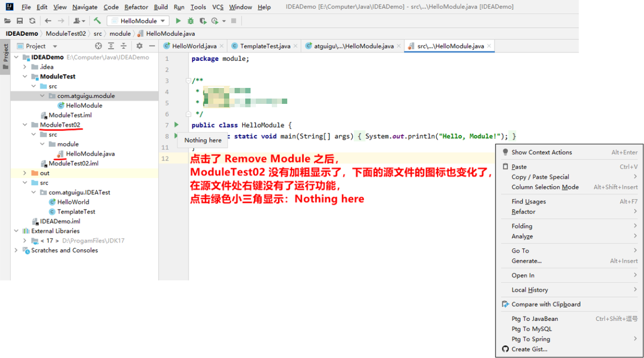Click the Debug bug icon
Image resolution: width=644 pixels, height=358 pixels.
point(191,21)
